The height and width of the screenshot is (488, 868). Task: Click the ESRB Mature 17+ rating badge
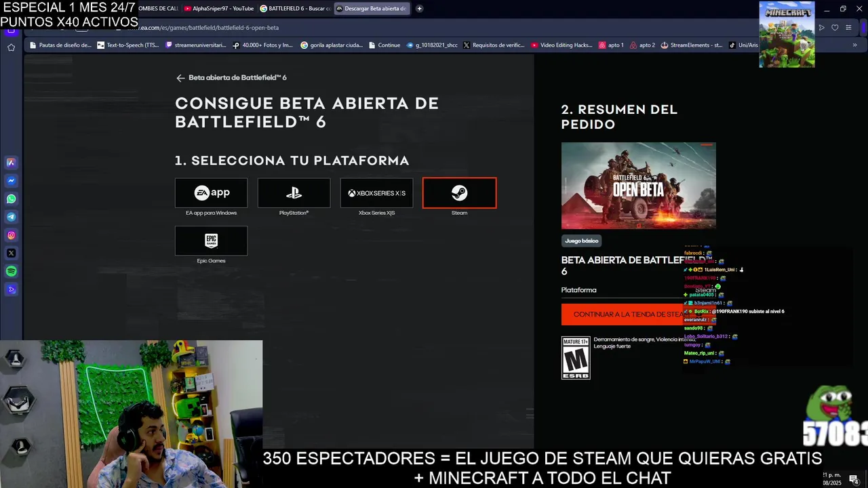[576, 358]
